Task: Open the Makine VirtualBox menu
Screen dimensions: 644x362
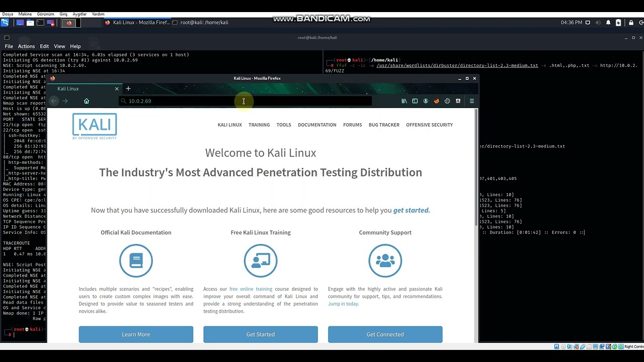Action: point(25,14)
